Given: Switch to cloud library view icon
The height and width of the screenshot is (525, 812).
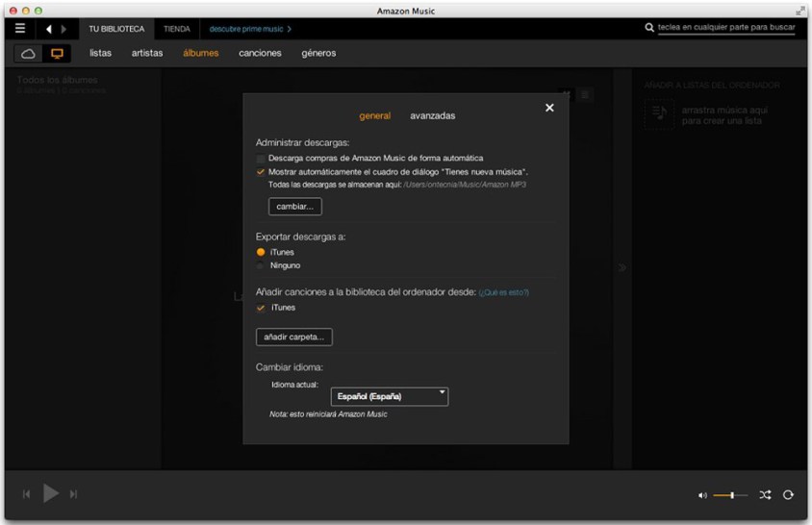Looking at the screenshot, I should click(x=28, y=53).
